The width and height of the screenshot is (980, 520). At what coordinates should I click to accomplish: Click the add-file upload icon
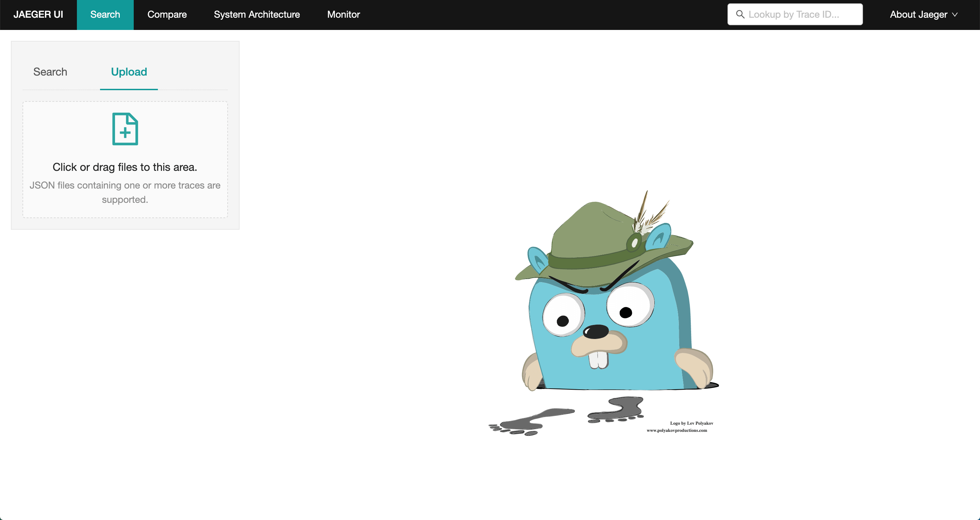(x=125, y=129)
